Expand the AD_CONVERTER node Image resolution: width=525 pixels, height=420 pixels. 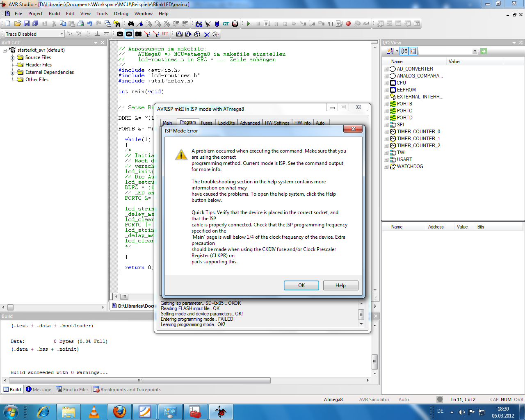click(386, 69)
